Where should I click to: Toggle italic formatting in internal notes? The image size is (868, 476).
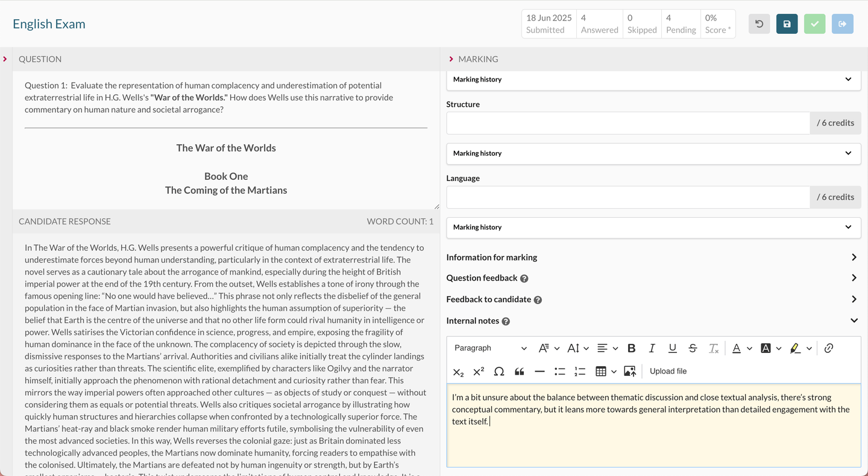click(652, 348)
